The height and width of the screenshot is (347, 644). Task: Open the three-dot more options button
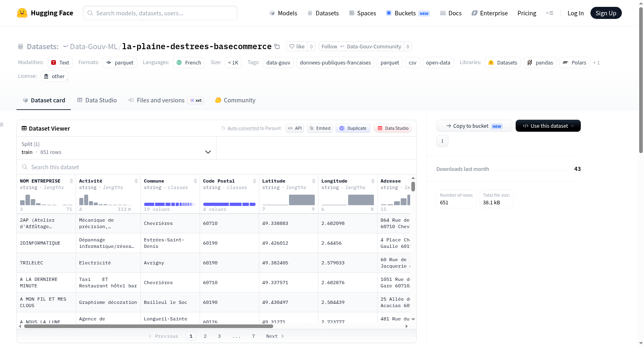[x=442, y=141]
